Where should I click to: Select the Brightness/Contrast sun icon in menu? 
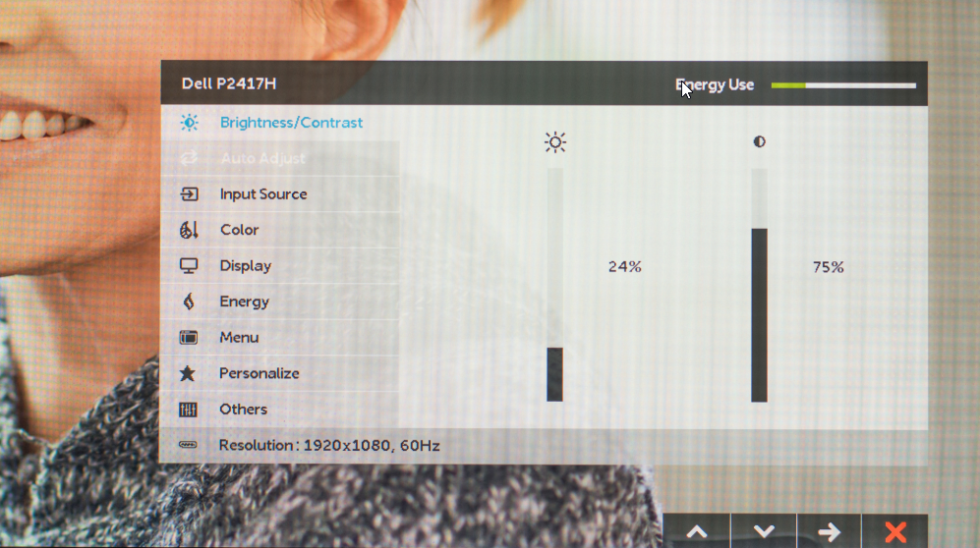[x=189, y=123]
